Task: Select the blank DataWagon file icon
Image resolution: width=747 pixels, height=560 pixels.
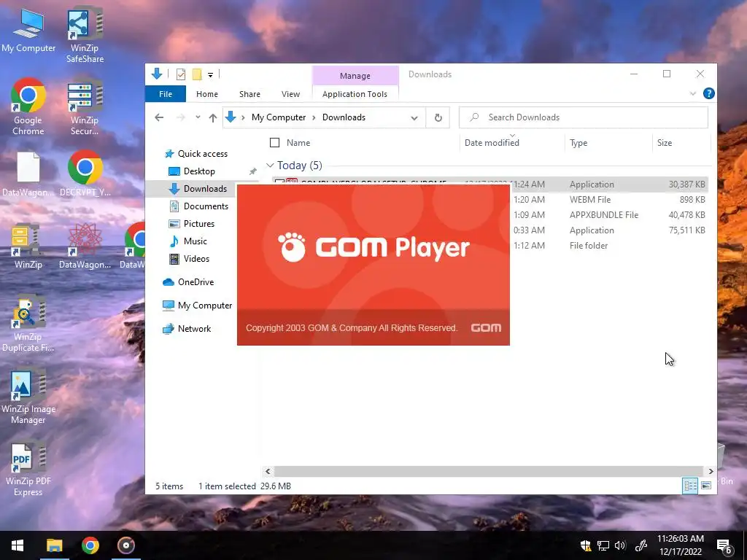Action: [28, 174]
